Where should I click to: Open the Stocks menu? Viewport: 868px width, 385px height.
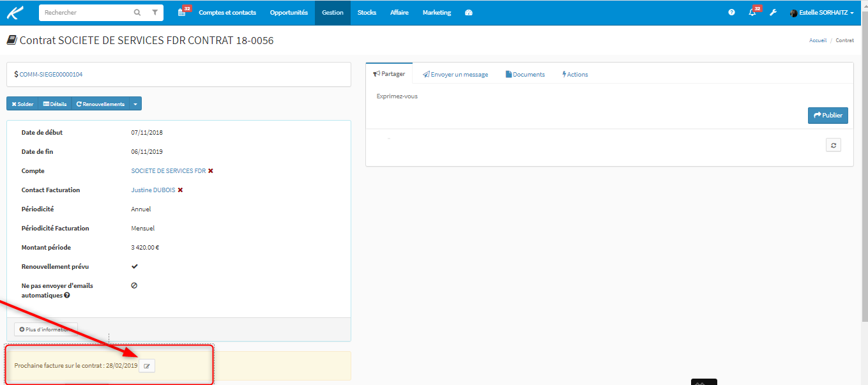coord(367,13)
